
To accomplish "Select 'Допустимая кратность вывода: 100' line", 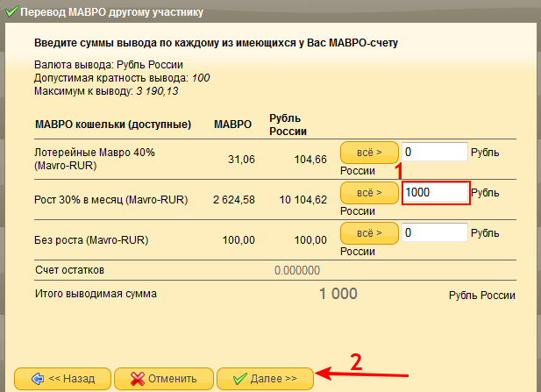I will pos(122,78).
